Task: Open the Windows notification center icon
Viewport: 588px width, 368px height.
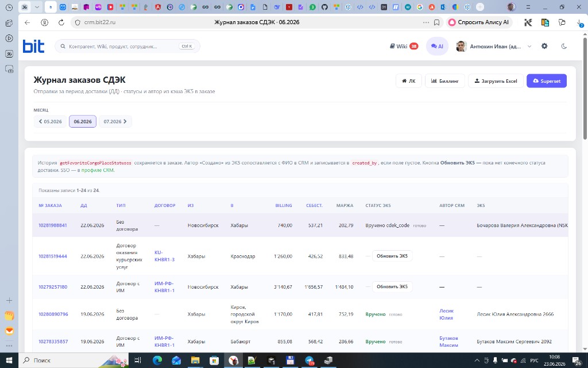Action: click(x=577, y=361)
